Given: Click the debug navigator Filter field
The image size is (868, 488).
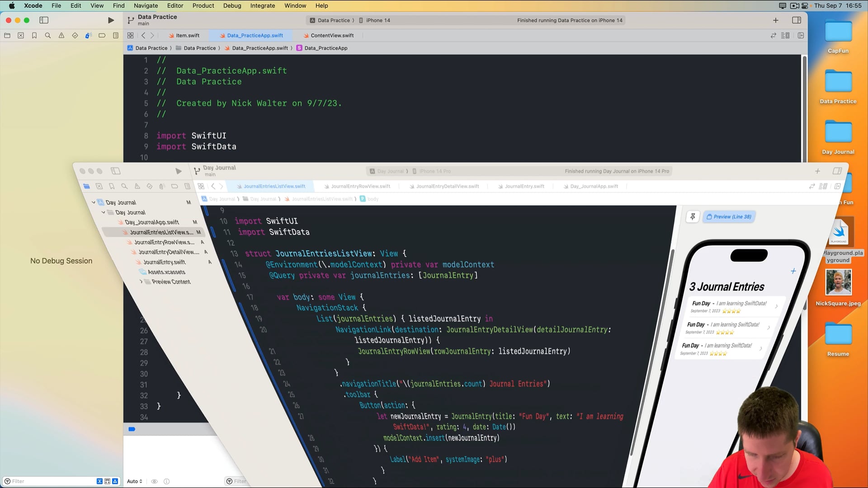Looking at the screenshot, I should click(x=48, y=481).
